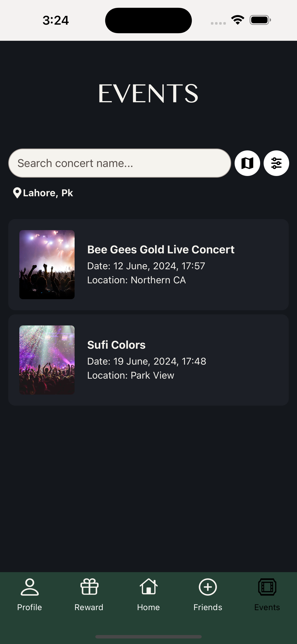The image size is (297, 644).
Task: Open the Friends tab label
Action: click(x=208, y=607)
